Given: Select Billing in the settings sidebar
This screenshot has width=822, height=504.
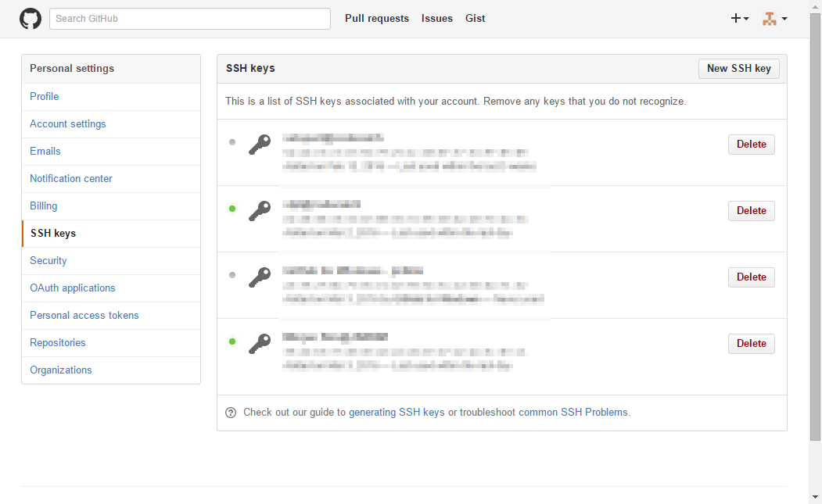Looking at the screenshot, I should (x=43, y=206).
